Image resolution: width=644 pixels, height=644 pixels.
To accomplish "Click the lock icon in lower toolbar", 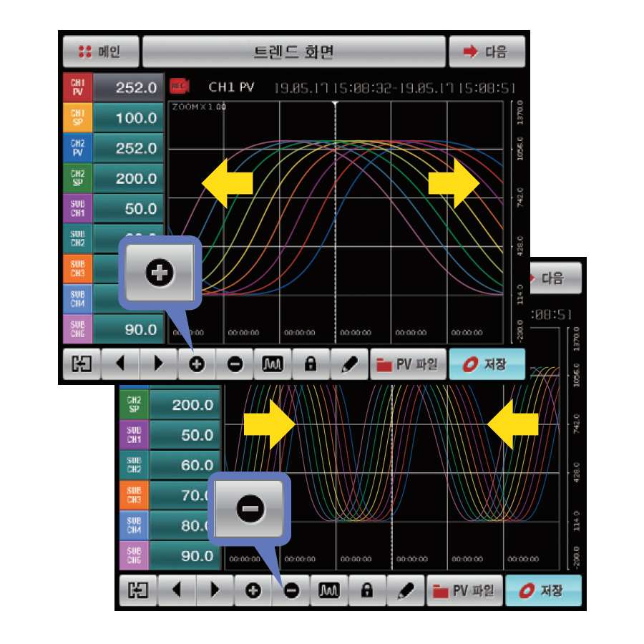I will coord(368,590).
